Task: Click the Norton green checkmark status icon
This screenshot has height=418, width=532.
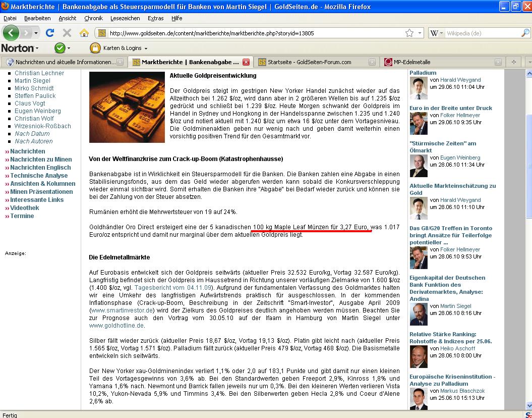Action: point(60,48)
